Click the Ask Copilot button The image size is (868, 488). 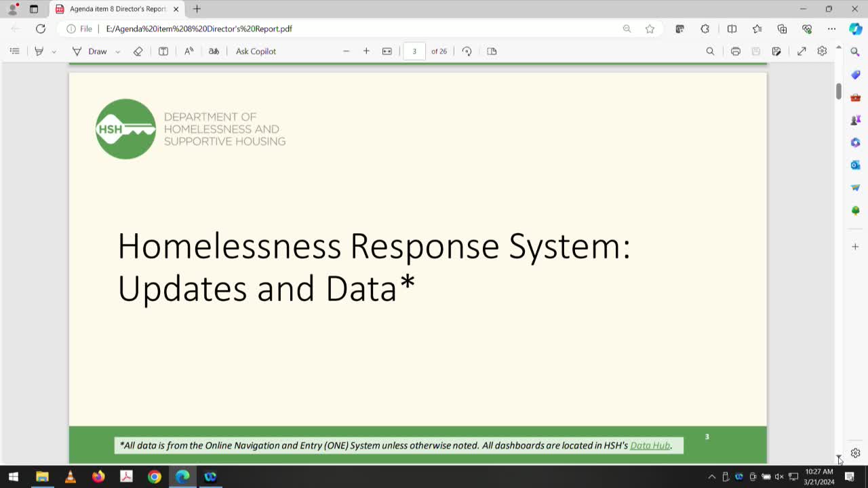(x=256, y=51)
